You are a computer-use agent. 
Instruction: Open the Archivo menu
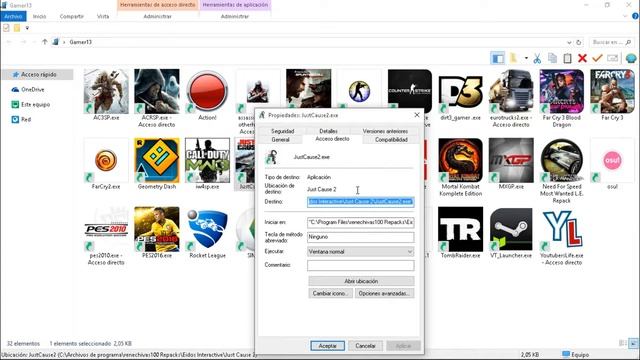click(13, 16)
